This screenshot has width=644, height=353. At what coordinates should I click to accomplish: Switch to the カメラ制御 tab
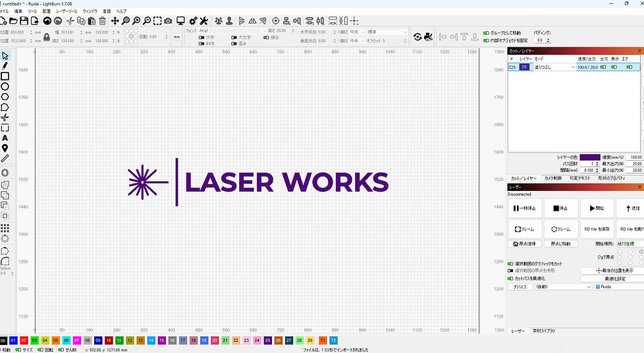click(x=553, y=178)
